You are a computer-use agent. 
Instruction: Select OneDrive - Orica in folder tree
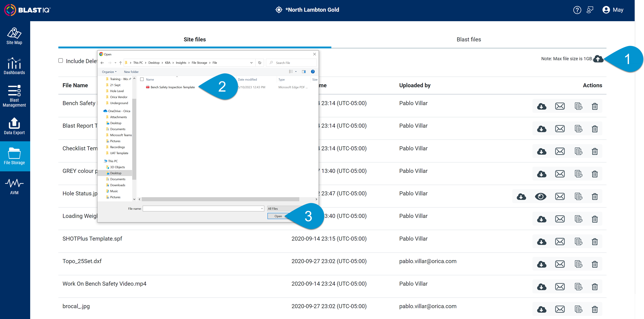point(117,111)
